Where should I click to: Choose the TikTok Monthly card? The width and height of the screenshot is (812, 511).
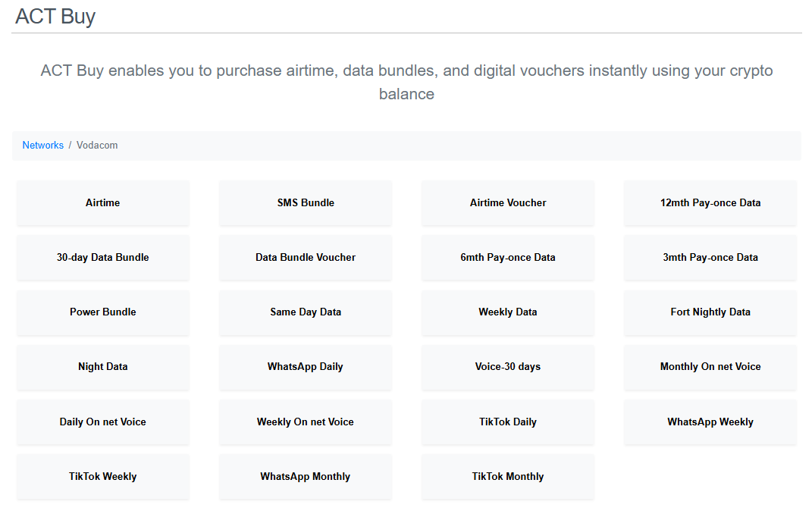pos(508,477)
